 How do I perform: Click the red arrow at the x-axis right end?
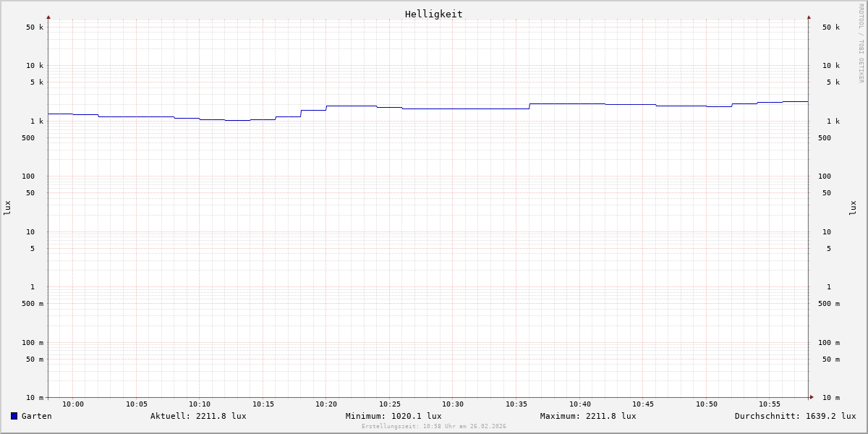click(812, 397)
